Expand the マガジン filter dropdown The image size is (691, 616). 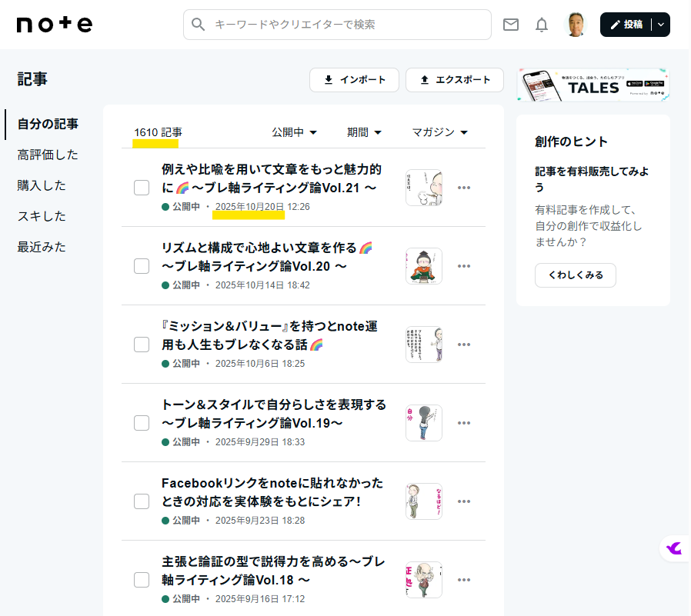pos(439,132)
